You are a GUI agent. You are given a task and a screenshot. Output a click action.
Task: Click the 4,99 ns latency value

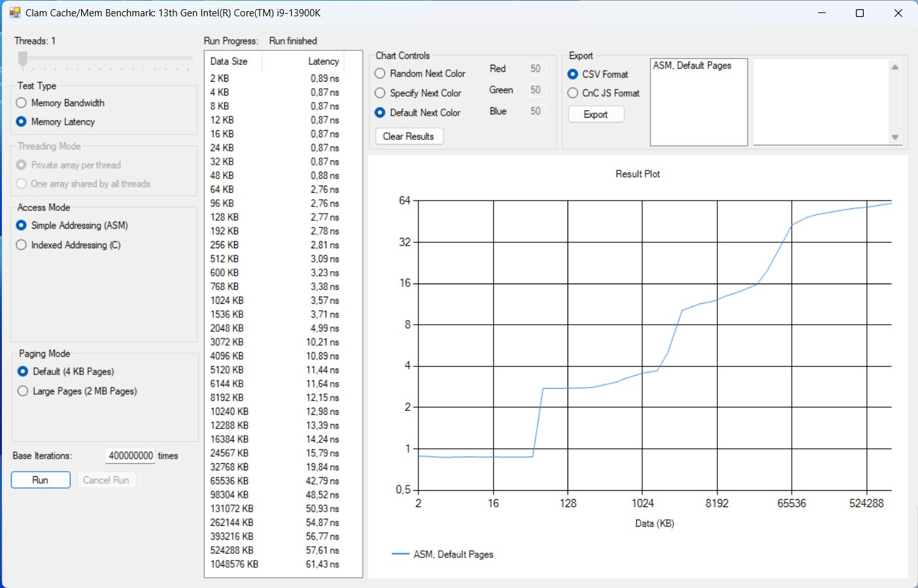(325, 328)
